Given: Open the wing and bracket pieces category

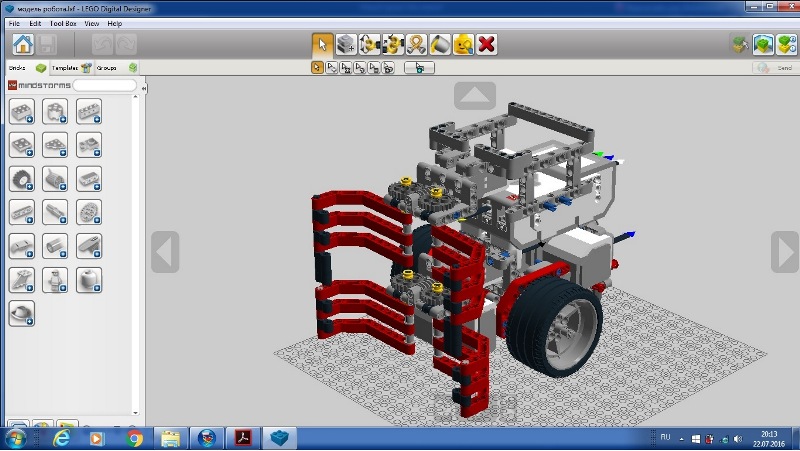Looking at the screenshot, I should tap(22, 280).
